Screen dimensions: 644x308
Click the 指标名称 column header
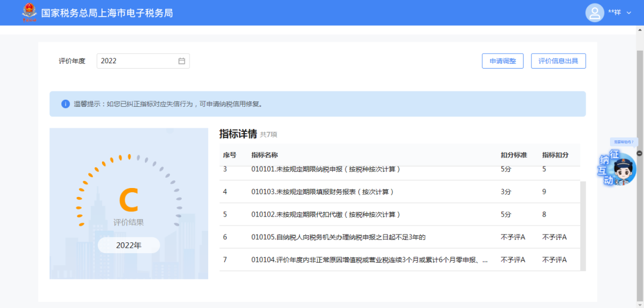click(265, 155)
